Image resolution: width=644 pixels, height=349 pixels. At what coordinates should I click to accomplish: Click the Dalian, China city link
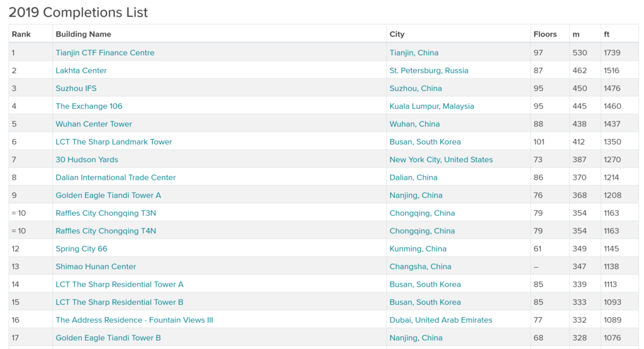[414, 177]
